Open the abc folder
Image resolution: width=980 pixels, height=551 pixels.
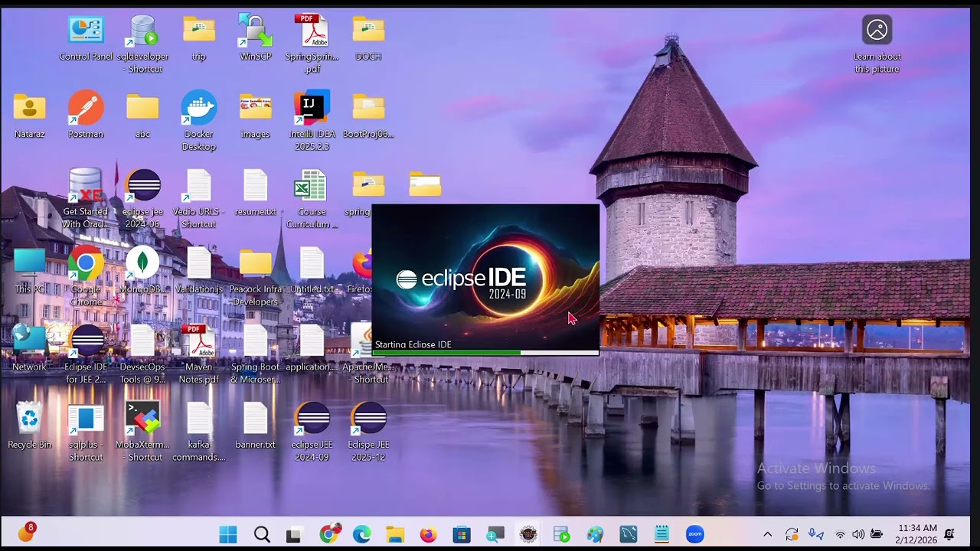142,116
